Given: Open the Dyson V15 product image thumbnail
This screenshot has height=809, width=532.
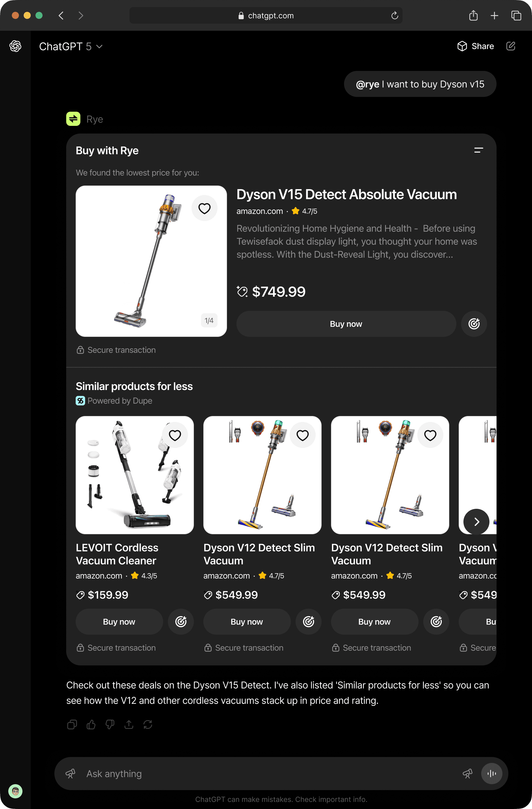Looking at the screenshot, I should click(x=151, y=261).
